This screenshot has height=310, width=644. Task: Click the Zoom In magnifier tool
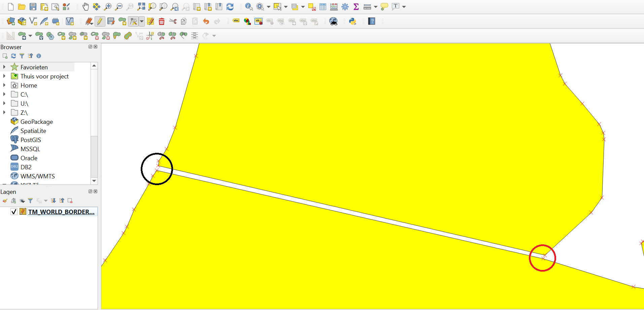coord(108,7)
